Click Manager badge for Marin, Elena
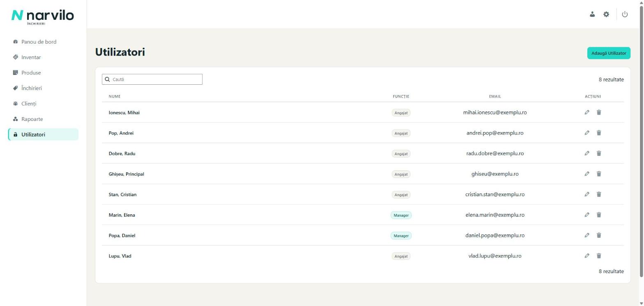The image size is (644, 306). [x=401, y=215]
